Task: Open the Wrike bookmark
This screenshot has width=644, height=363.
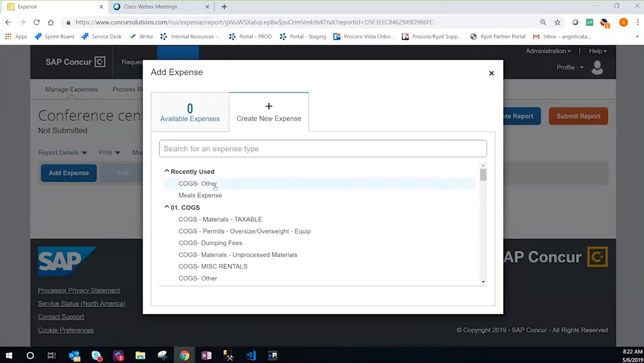Action: coord(141,37)
